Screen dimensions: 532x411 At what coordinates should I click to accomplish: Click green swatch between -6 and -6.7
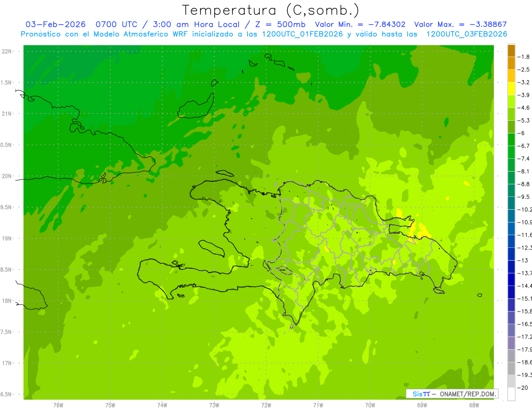pos(511,140)
